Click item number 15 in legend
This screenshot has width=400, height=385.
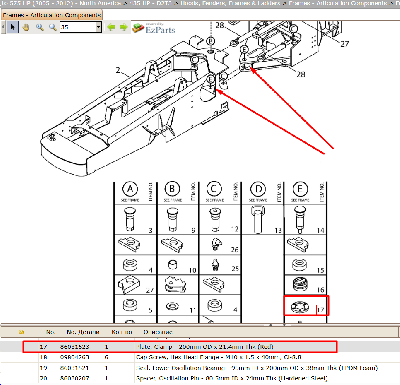pos(321,270)
